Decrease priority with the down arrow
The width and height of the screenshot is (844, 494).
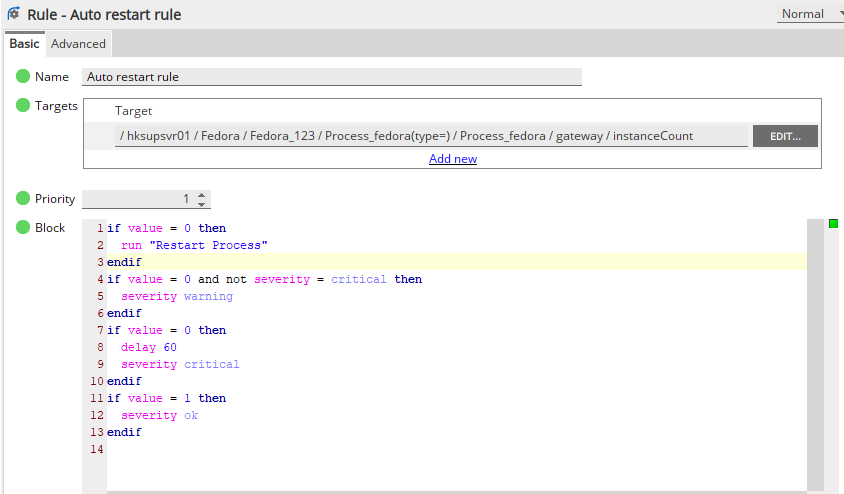(x=201, y=204)
